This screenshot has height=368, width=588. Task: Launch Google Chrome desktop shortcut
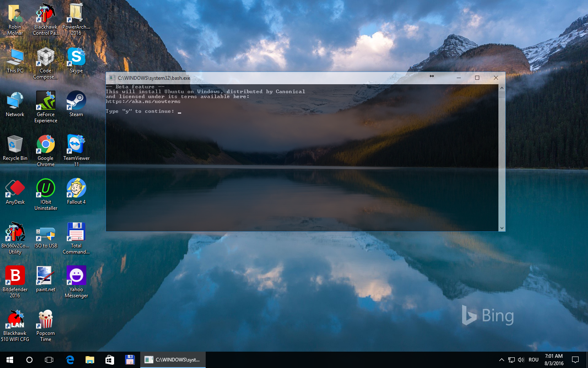(x=46, y=150)
